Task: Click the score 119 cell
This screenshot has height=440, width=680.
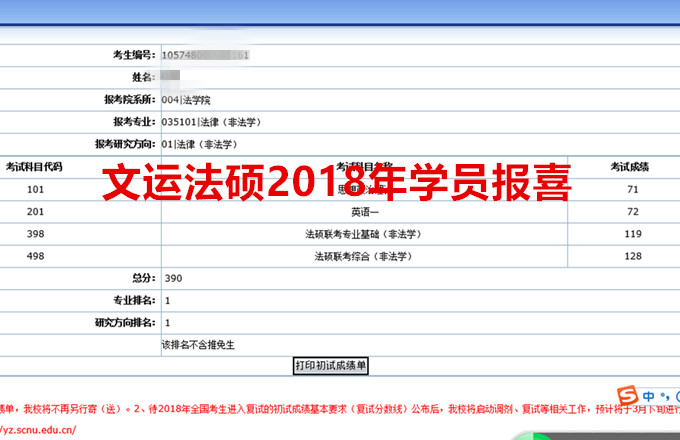Action: pyautogui.click(x=633, y=234)
